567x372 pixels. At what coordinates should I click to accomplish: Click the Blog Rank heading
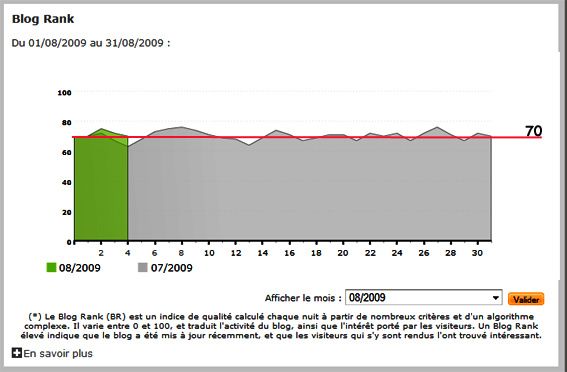click(x=43, y=19)
